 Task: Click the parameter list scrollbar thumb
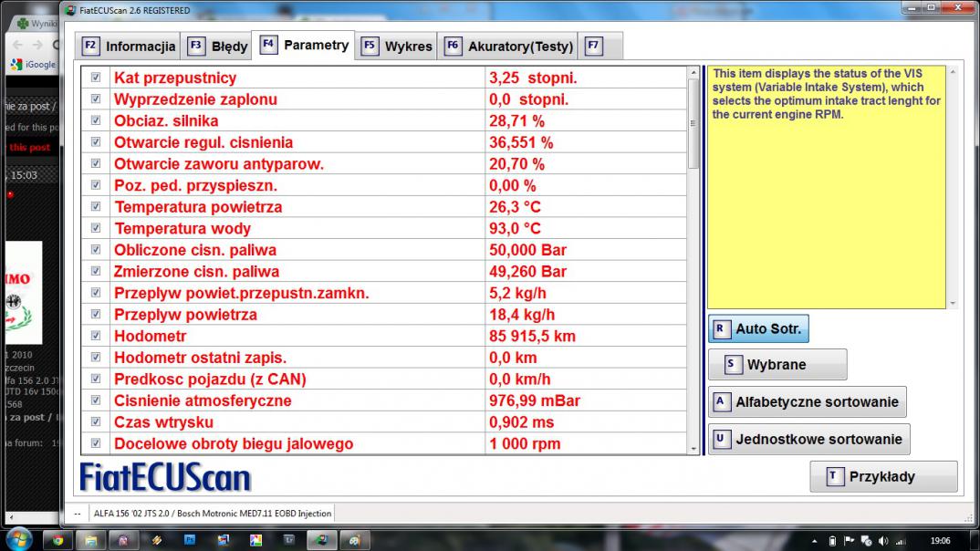click(693, 123)
